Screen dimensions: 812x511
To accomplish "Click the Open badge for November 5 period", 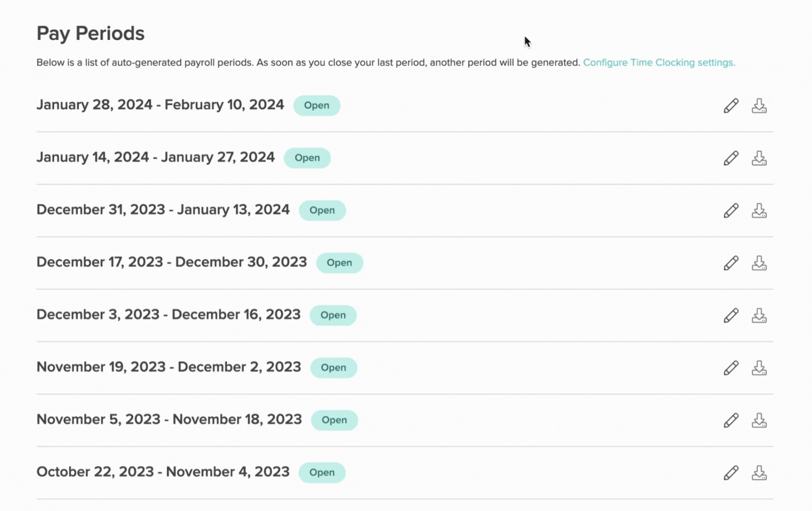I will click(334, 419).
